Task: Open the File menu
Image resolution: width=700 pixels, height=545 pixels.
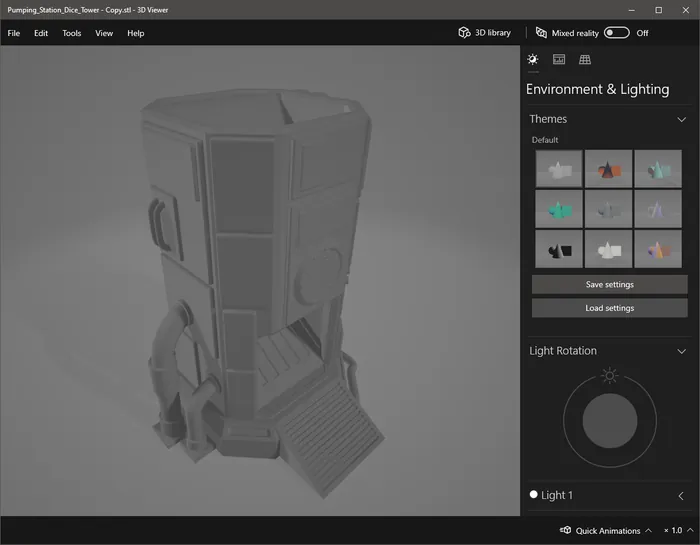Action: [13, 33]
